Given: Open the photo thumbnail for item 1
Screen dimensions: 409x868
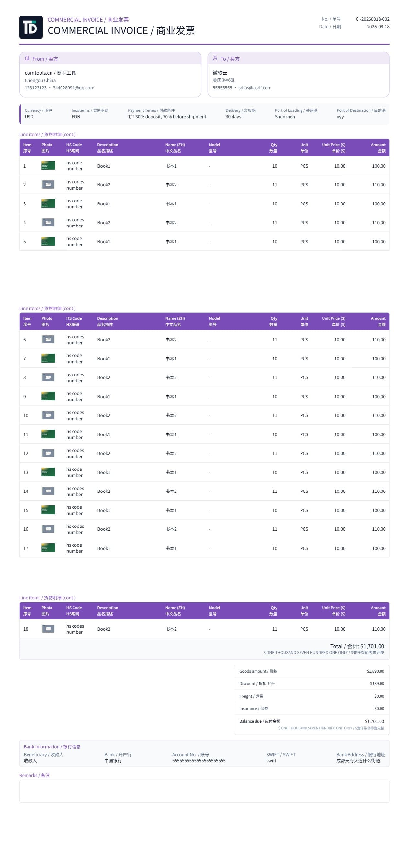Looking at the screenshot, I should [48, 166].
